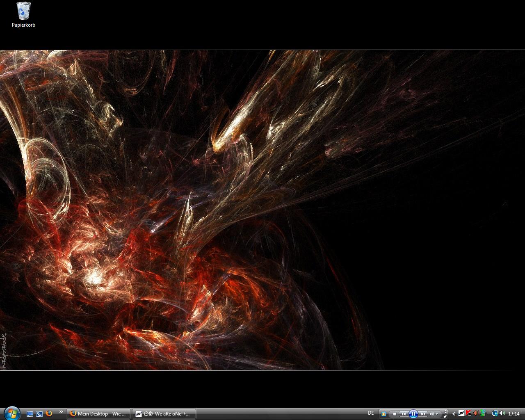Click the Windows Media Player toolbar icon

383,414
